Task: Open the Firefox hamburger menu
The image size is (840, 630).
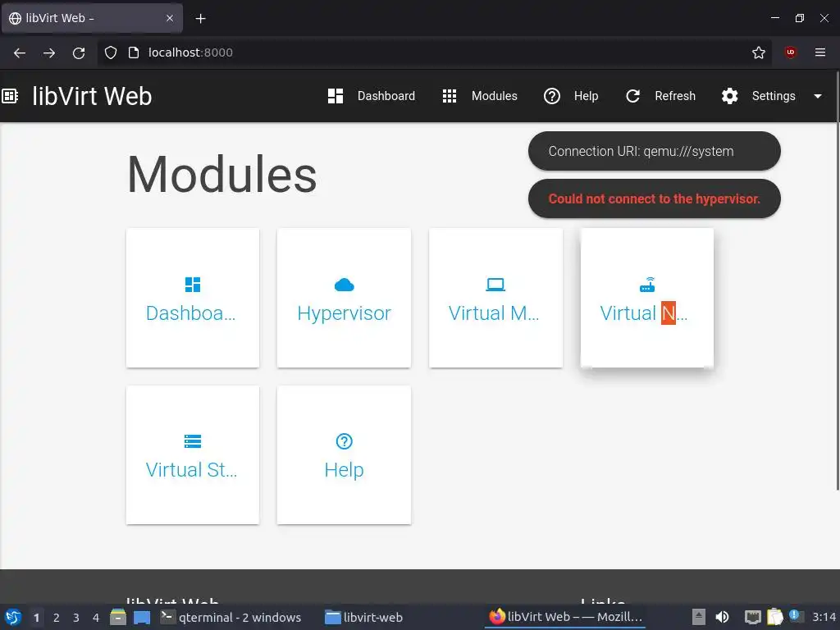Action: (820, 52)
